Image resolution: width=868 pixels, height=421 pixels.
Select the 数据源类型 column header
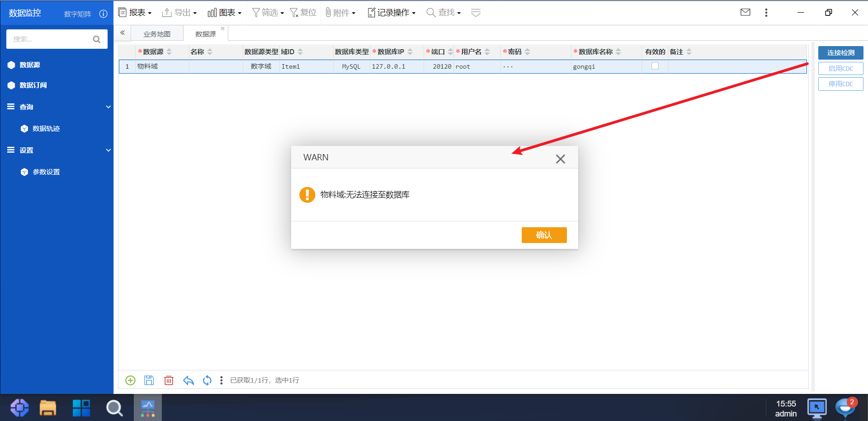click(261, 52)
